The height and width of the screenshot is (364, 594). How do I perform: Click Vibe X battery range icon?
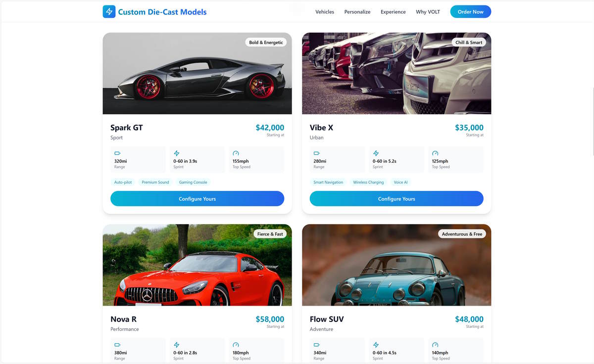317,153
